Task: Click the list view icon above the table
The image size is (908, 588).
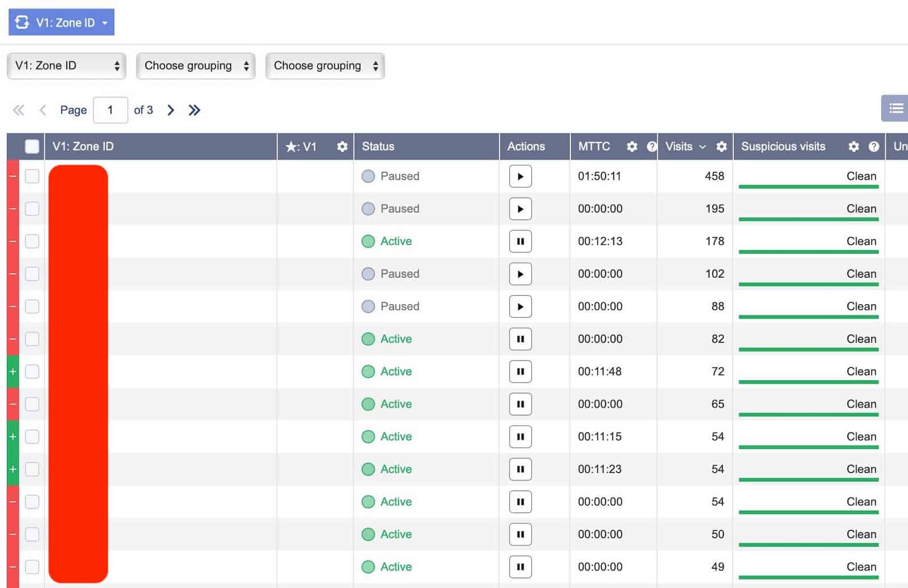Action: tap(894, 108)
